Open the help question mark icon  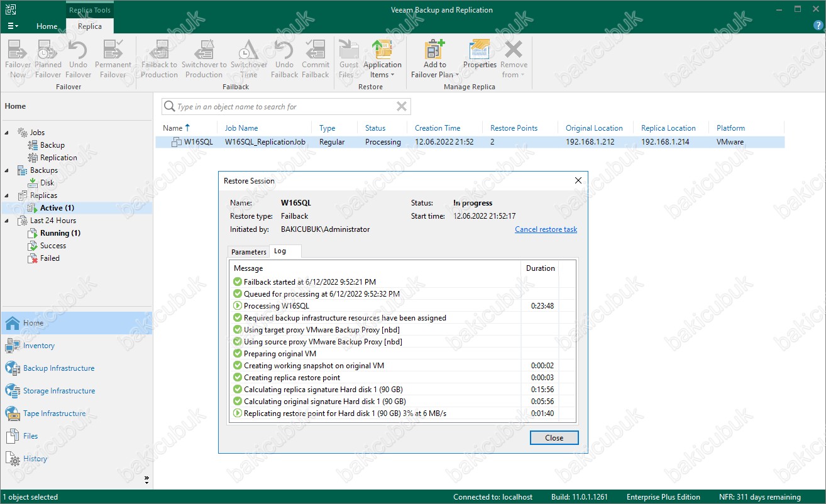coord(817,26)
